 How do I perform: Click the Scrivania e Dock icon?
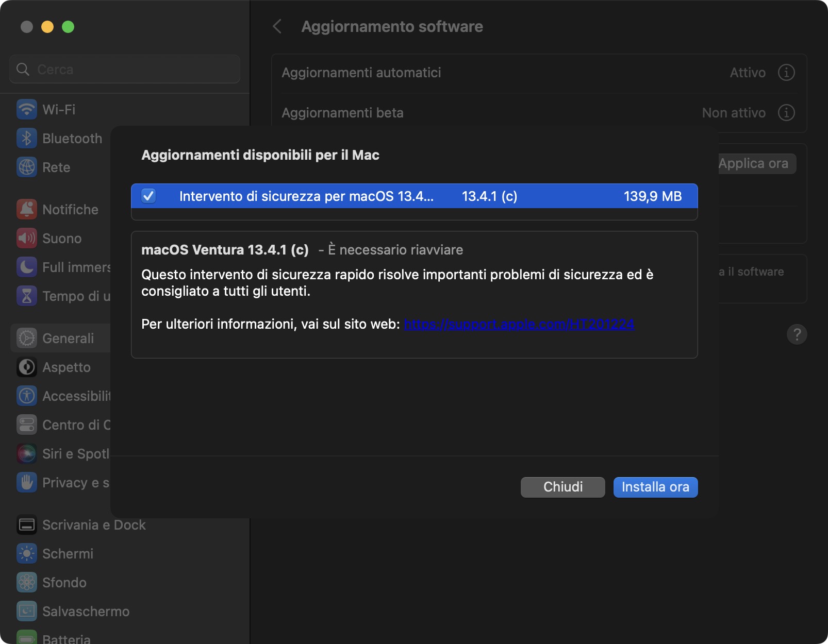tap(27, 524)
